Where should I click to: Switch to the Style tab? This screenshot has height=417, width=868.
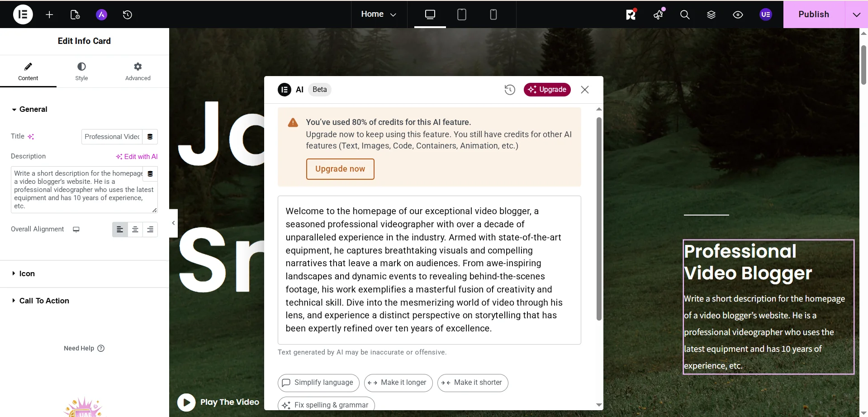(x=81, y=71)
